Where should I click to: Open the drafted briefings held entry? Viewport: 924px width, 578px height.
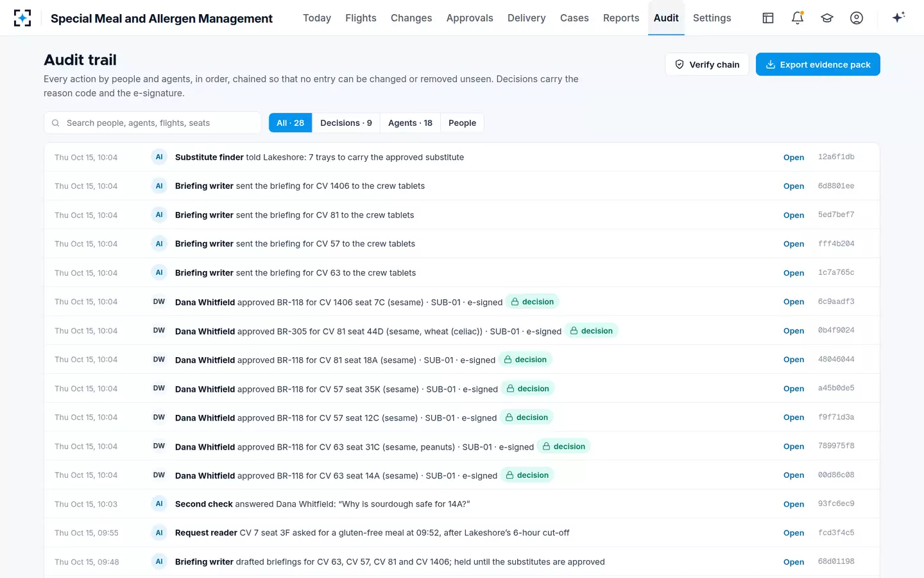[x=794, y=562]
